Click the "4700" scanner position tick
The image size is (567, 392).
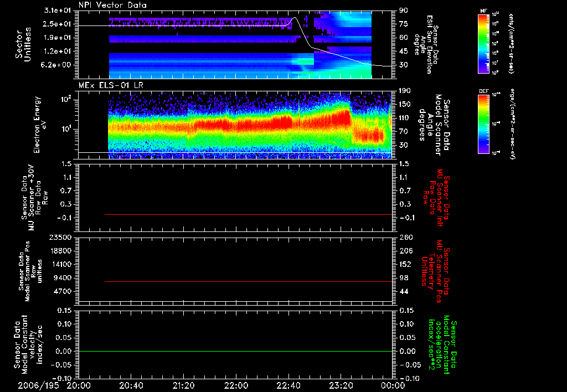click(63, 291)
